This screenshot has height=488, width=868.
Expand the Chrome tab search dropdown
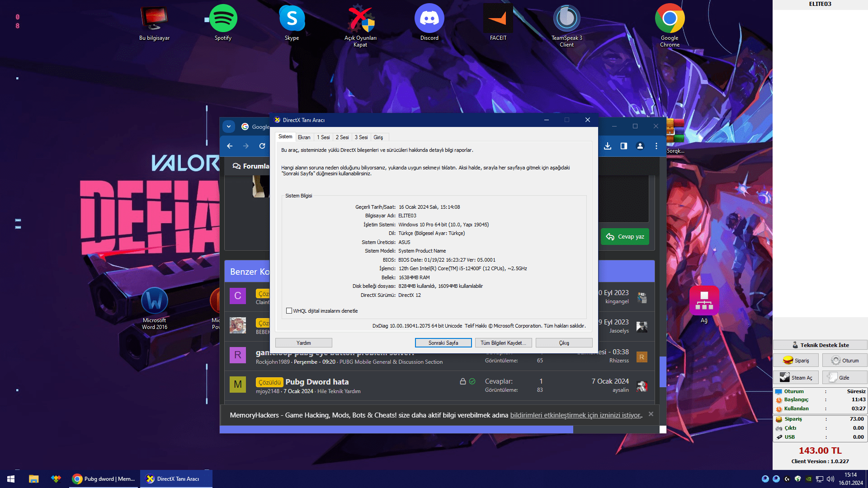[x=229, y=127]
